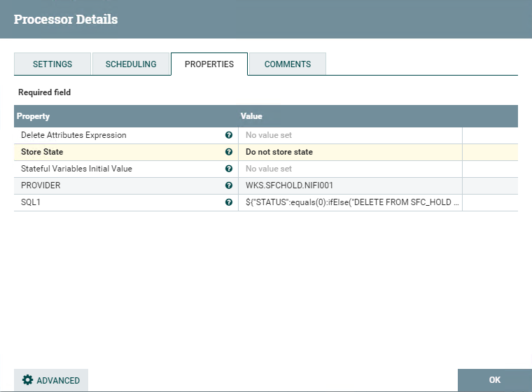
Task: Open the SCHEDULING tab
Action: (131, 64)
